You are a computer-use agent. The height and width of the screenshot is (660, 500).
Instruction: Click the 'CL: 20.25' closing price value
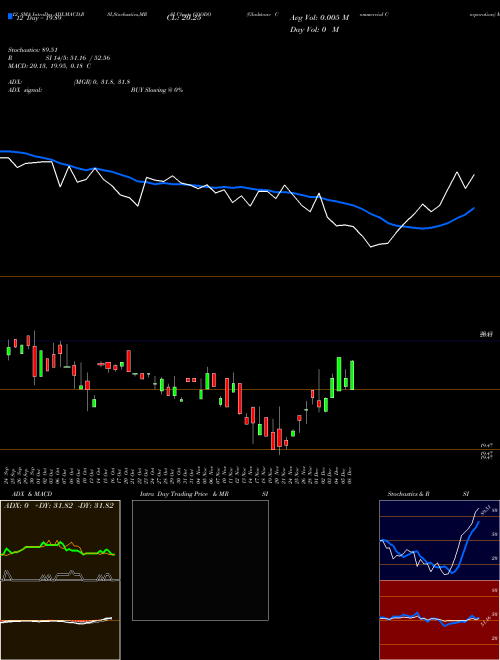click(x=184, y=18)
